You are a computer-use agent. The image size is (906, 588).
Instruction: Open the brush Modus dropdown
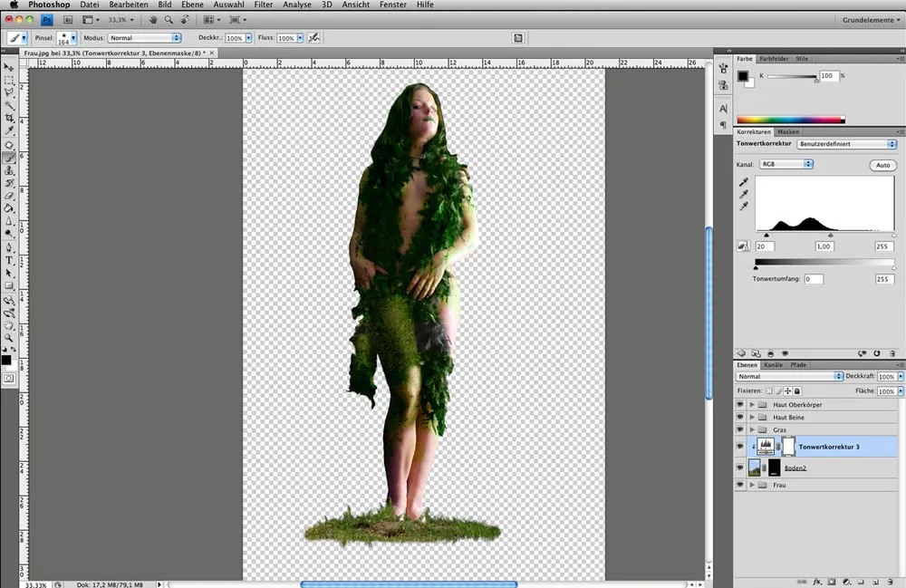click(145, 38)
